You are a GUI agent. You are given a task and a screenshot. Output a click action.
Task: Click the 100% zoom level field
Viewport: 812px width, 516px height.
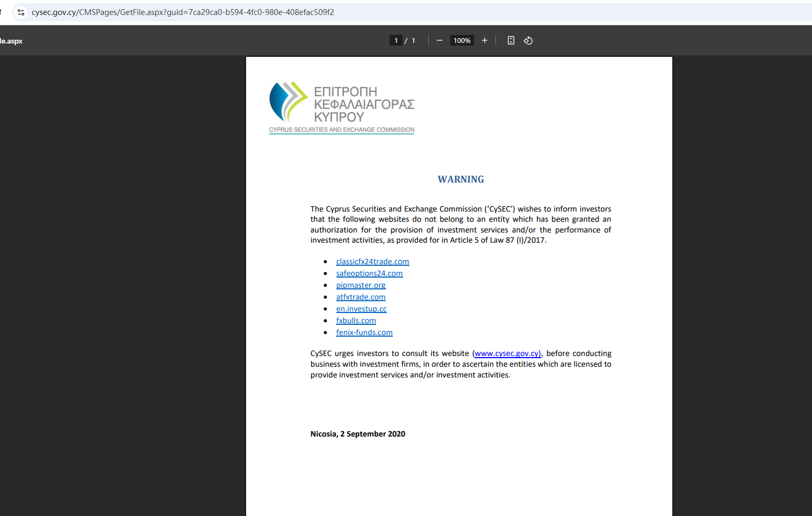tap(462, 41)
